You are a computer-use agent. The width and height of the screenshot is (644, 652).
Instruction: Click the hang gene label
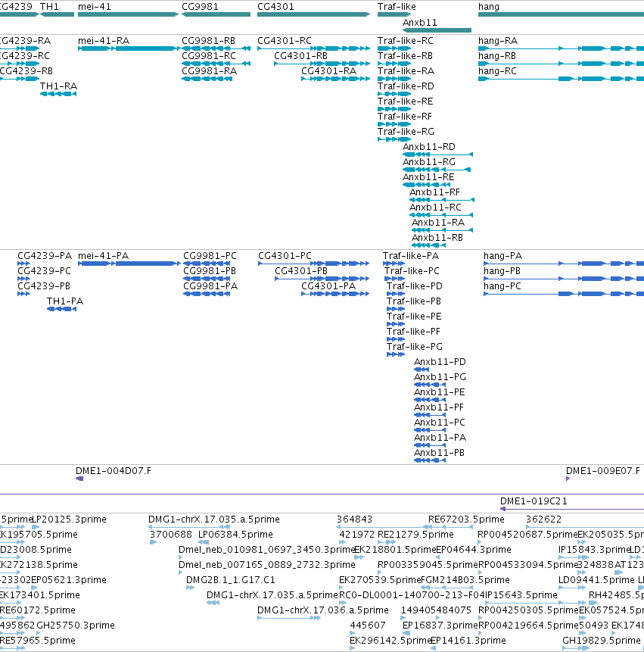(489, 7)
